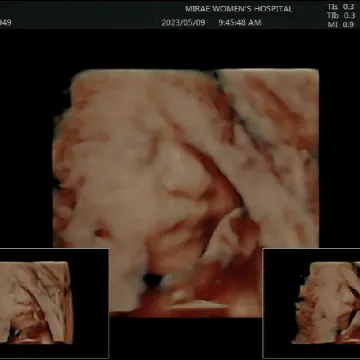
Task: Click the 'TIs 0.3' readout
Action: pos(341,7)
